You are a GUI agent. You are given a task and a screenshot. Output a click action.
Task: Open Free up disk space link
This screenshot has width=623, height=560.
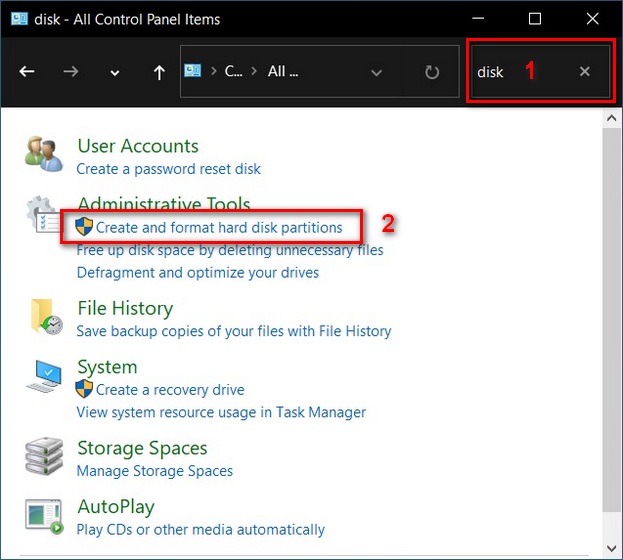[230, 250]
